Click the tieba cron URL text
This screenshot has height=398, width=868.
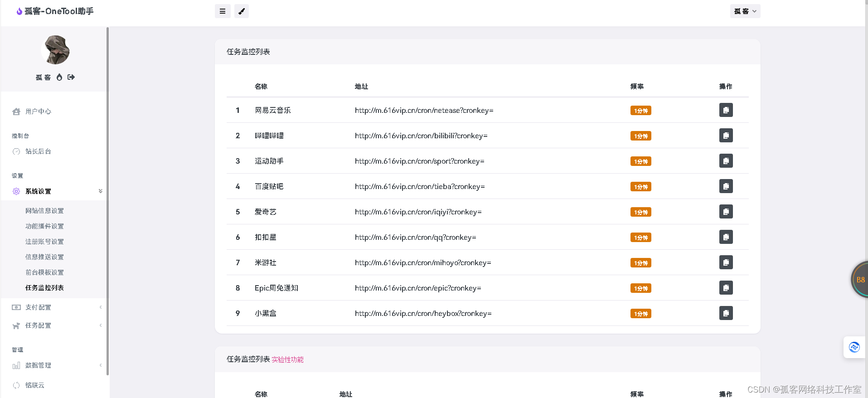pos(420,187)
